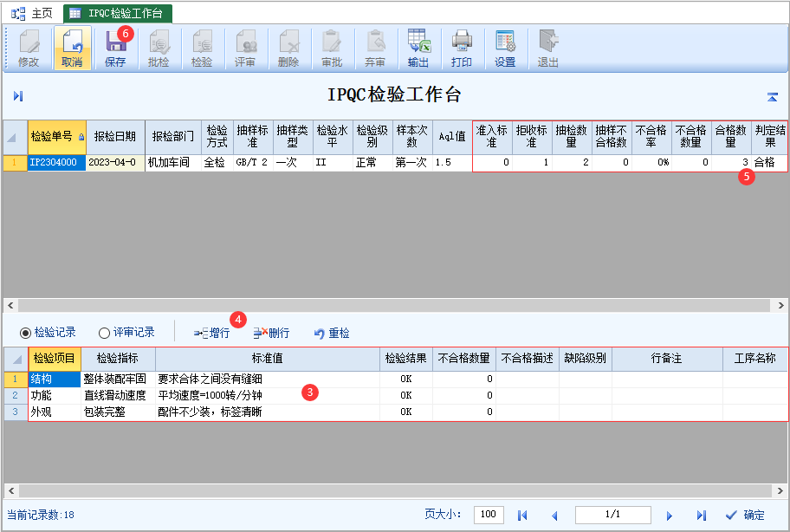Collapse the header panel with top-right arrow icon
This screenshot has height=532, width=790.
(x=773, y=97)
